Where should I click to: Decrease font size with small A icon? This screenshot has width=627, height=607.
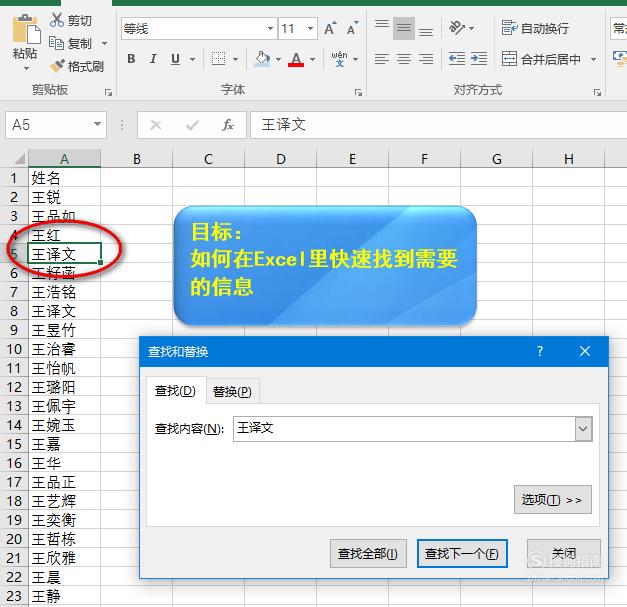pyautogui.click(x=352, y=28)
